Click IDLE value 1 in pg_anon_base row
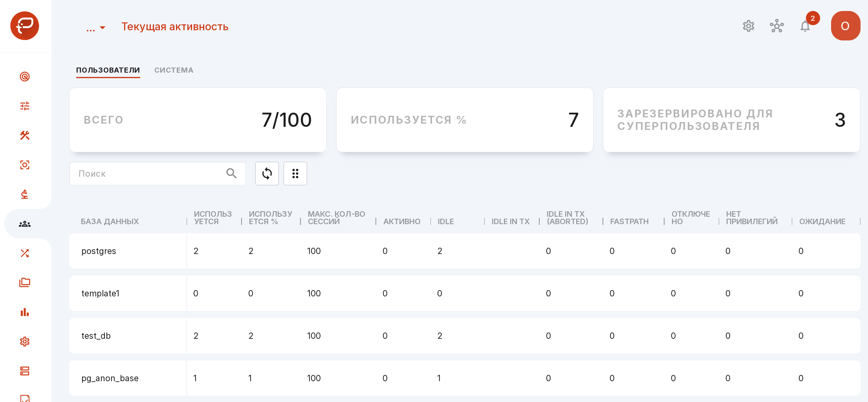The width and height of the screenshot is (868, 402). pyautogui.click(x=439, y=378)
